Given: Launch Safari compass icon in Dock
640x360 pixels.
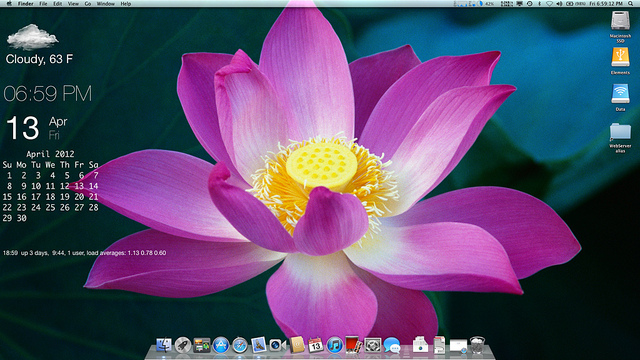Looking at the screenshot, I should [240, 345].
